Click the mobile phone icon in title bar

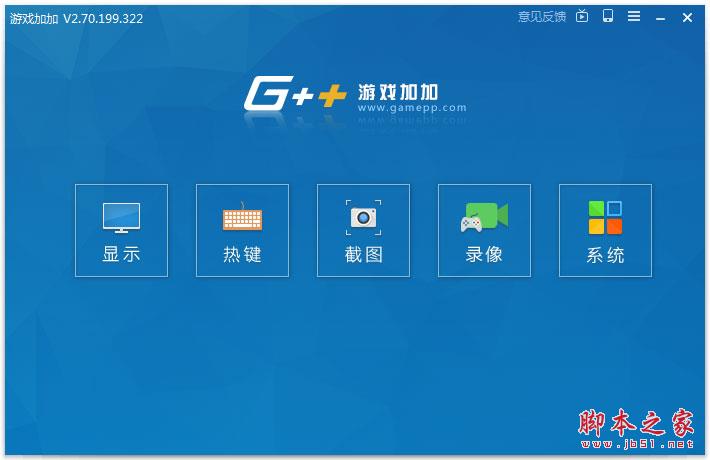click(x=608, y=16)
